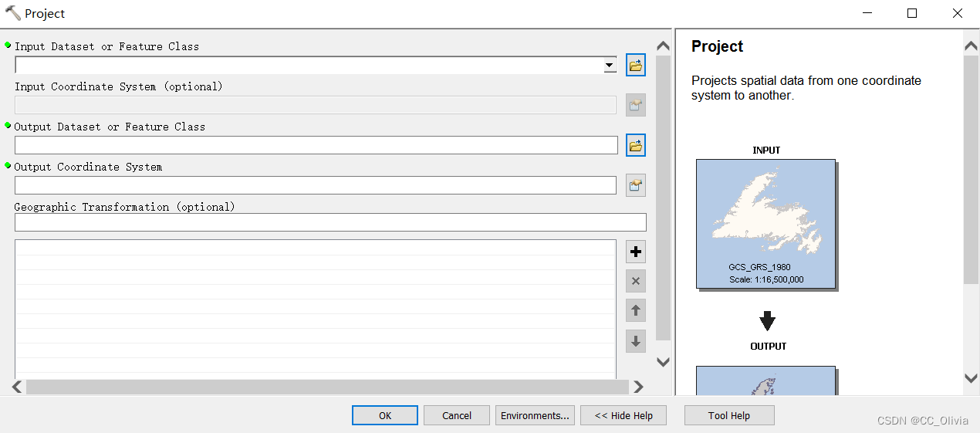Click << Hide Help button

(623, 415)
